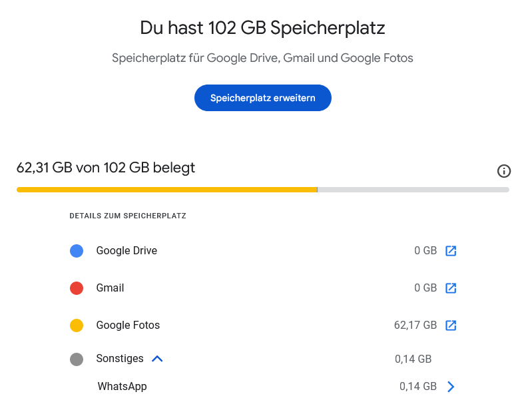Viewport: 514px width, 420px height.
Task: Click the 62,17 GB Fotos usage value
Action: (415, 325)
